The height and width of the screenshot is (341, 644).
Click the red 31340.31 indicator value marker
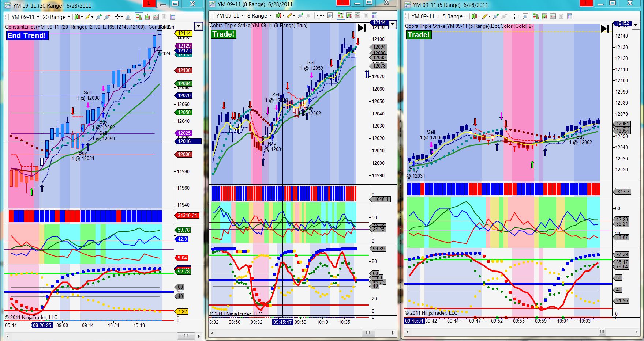(x=187, y=215)
